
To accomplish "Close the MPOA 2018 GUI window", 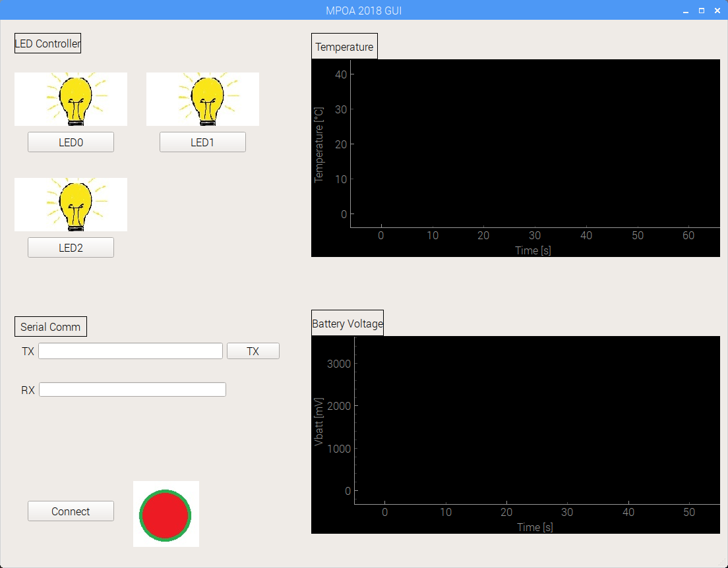I will point(717,11).
